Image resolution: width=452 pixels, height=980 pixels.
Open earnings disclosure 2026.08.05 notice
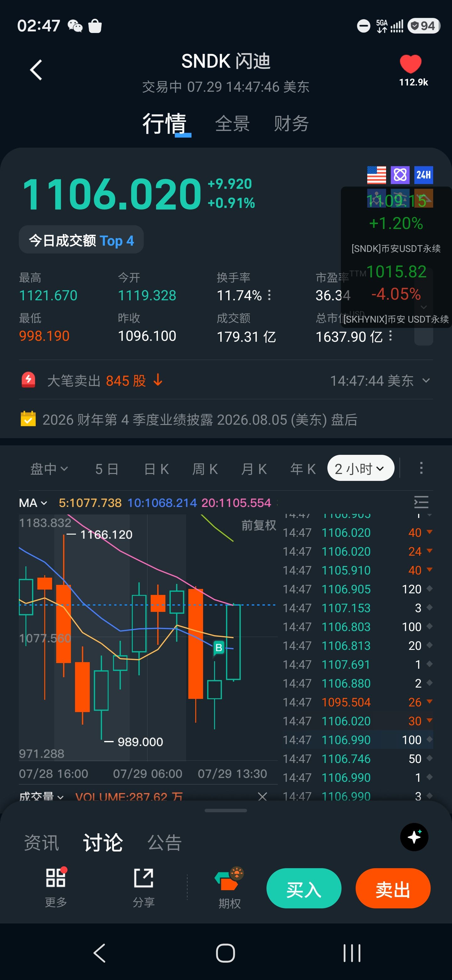226,419
